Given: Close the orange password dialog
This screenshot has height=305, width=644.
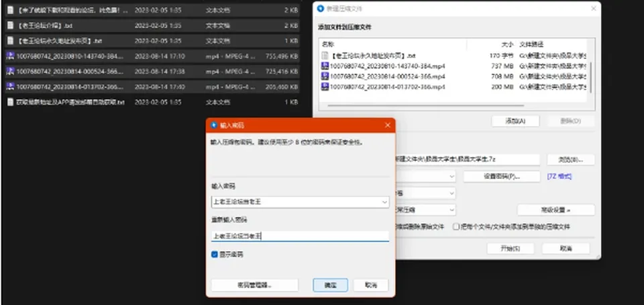Looking at the screenshot, I should coord(387,125).
